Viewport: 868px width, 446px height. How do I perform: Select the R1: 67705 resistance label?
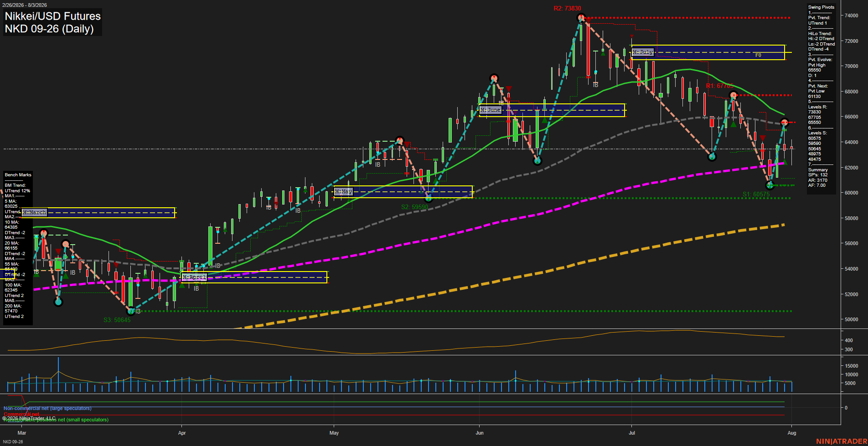[x=719, y=86]
